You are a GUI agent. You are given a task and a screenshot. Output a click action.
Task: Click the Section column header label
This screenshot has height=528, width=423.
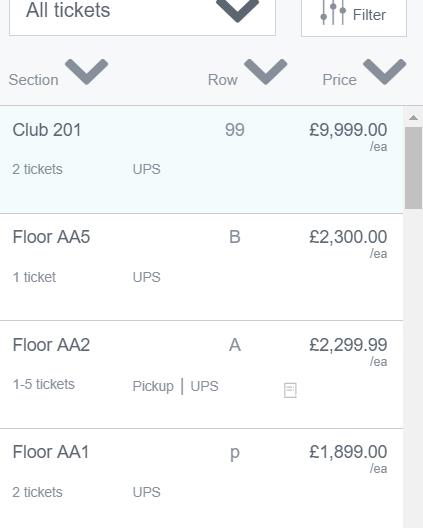tap(34, 80)
